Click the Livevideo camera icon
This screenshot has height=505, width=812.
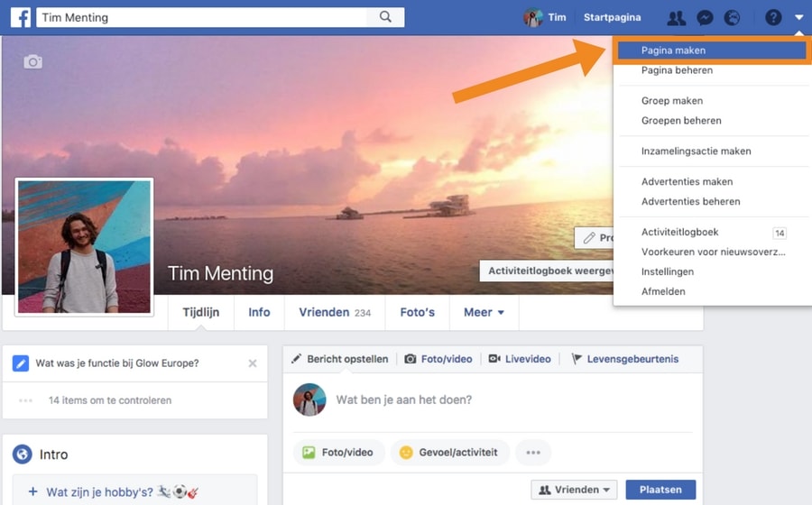click(494, 359)
